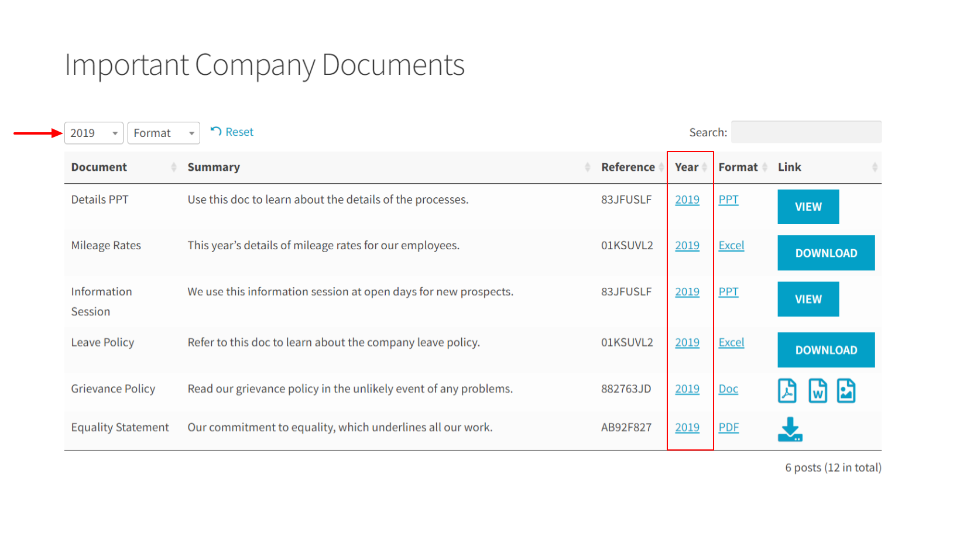The width and height of the screenshot is (960, 560).
Task: Click VIEW button for Information Session
Action: coord(808,299)
